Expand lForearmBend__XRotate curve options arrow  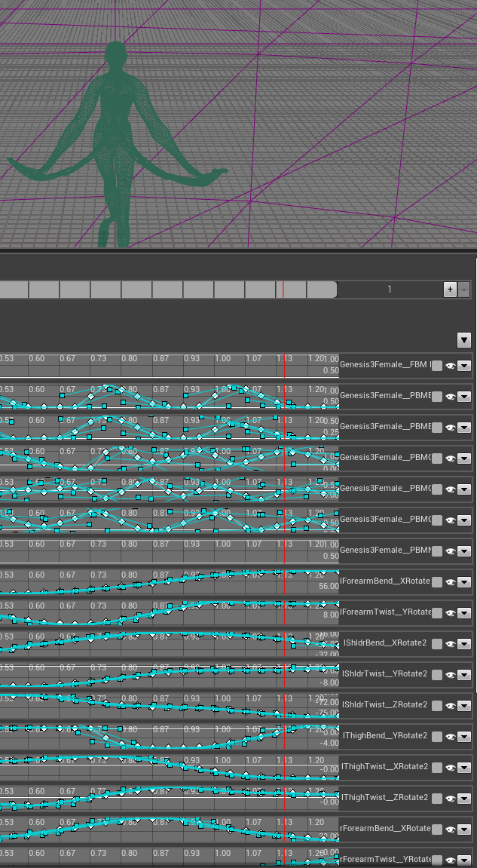click(463, 582)
